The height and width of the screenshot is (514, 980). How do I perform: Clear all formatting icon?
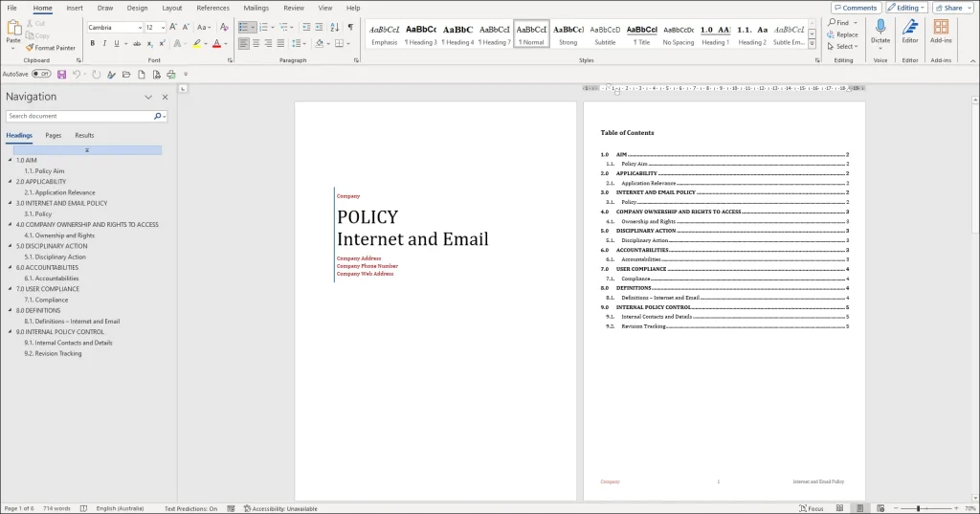224,28
